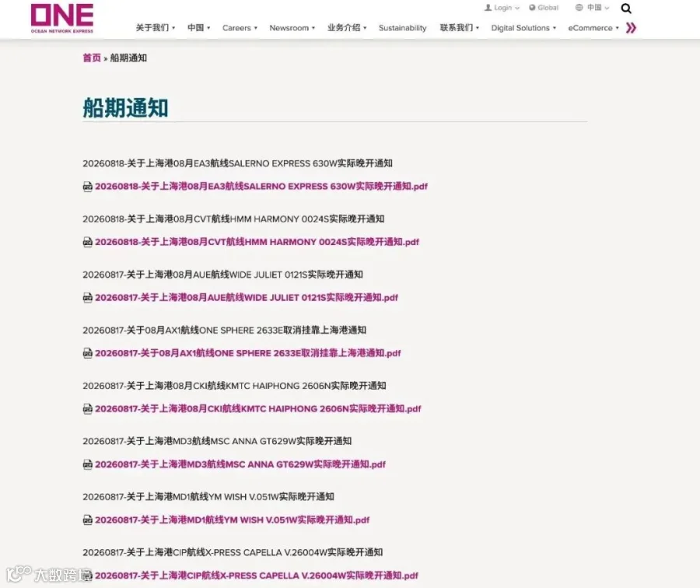
Task: Click the 船期通知 page heading
Action: point(125,108)
